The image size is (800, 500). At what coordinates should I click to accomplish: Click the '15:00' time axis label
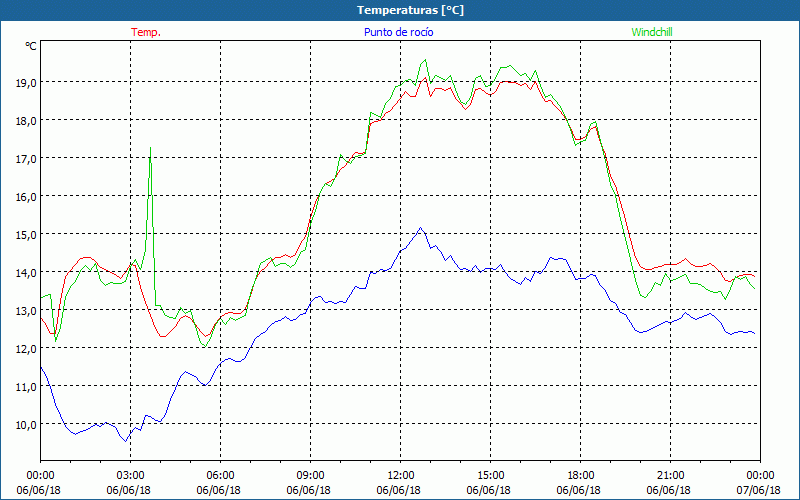click(490, 476)
